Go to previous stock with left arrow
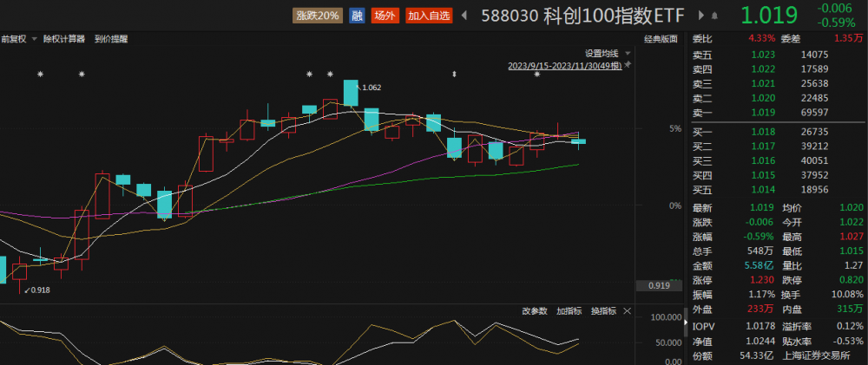Screen dimensions: 868x365 click(464, 16)
